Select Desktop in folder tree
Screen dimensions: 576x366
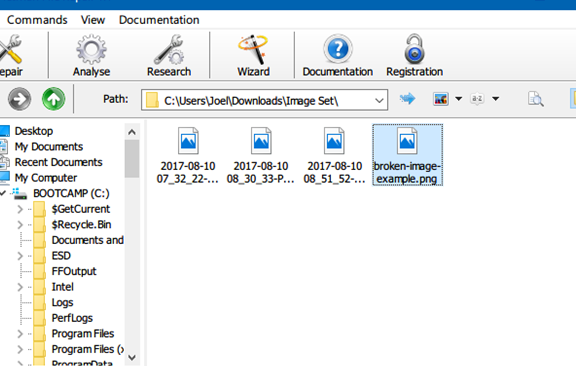pyautogui.click(x=34, y=131)
